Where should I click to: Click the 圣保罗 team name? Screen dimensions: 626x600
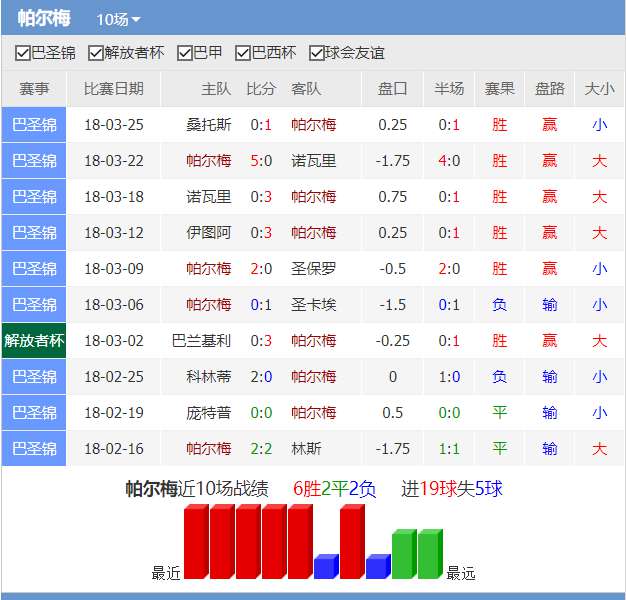313,269
